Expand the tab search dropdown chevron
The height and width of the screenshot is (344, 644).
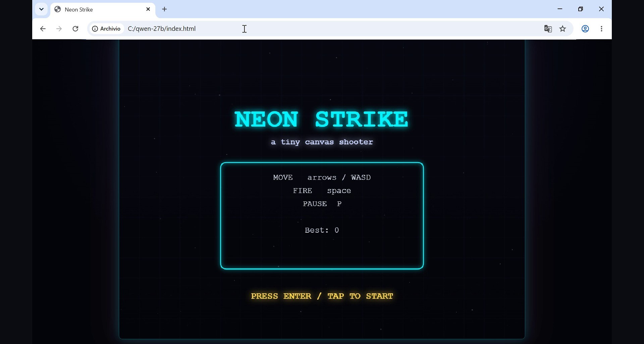41,9
